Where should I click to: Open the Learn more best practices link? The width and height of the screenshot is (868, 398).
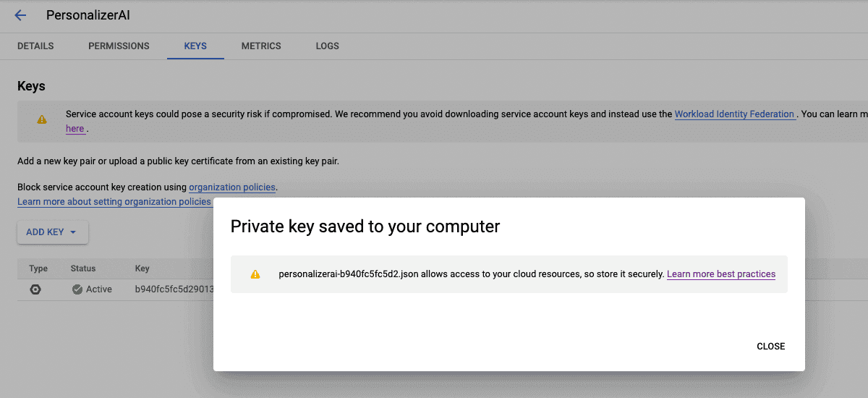click(x=720, y=274)
